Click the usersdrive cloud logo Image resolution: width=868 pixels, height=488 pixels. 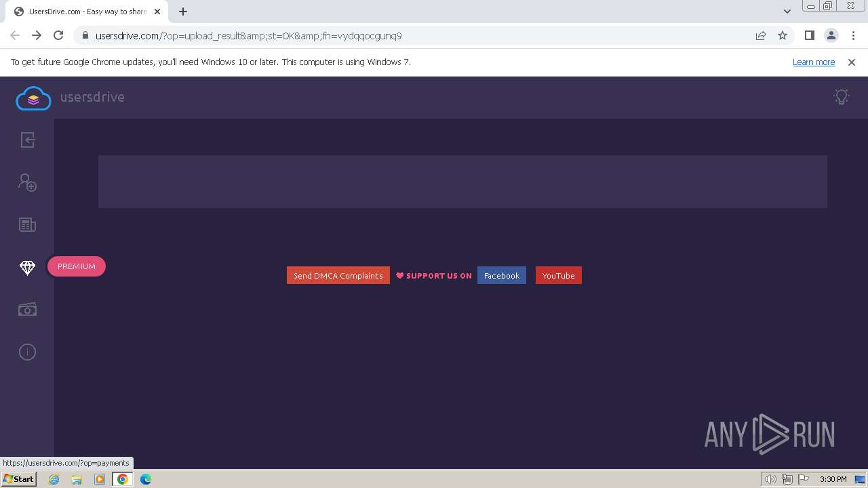pyautogui.click(x=33, y=98)
